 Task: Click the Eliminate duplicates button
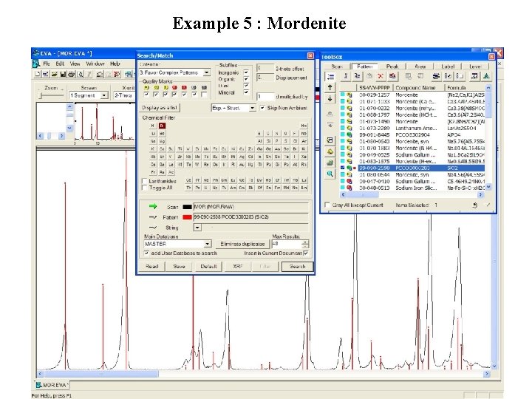242,244
